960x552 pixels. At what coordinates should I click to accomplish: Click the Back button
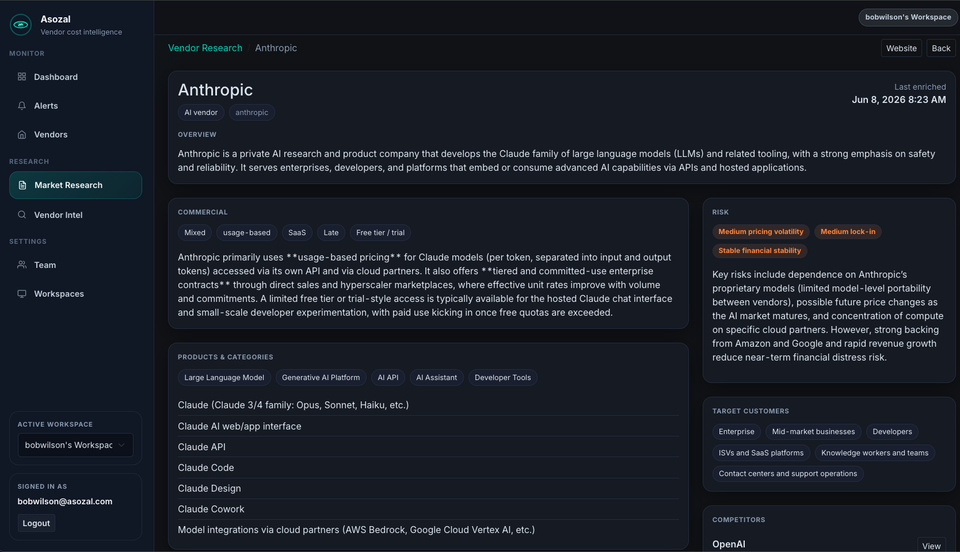[940, 48]
